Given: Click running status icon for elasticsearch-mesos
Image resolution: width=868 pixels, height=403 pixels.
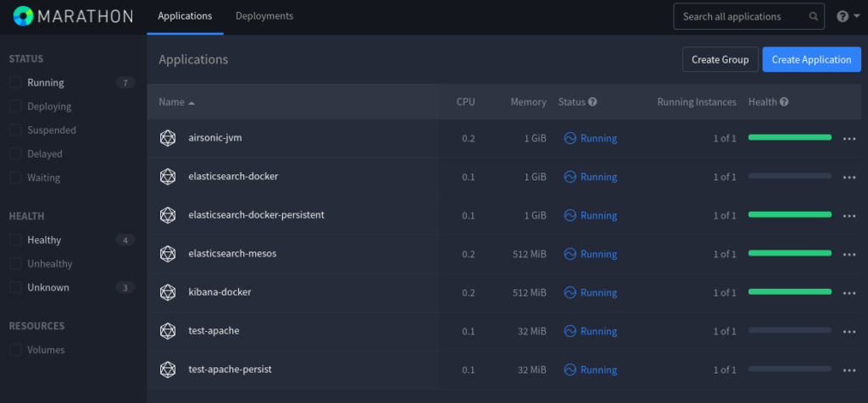Looking at the screenshot, I should click(x=570, y=254).
